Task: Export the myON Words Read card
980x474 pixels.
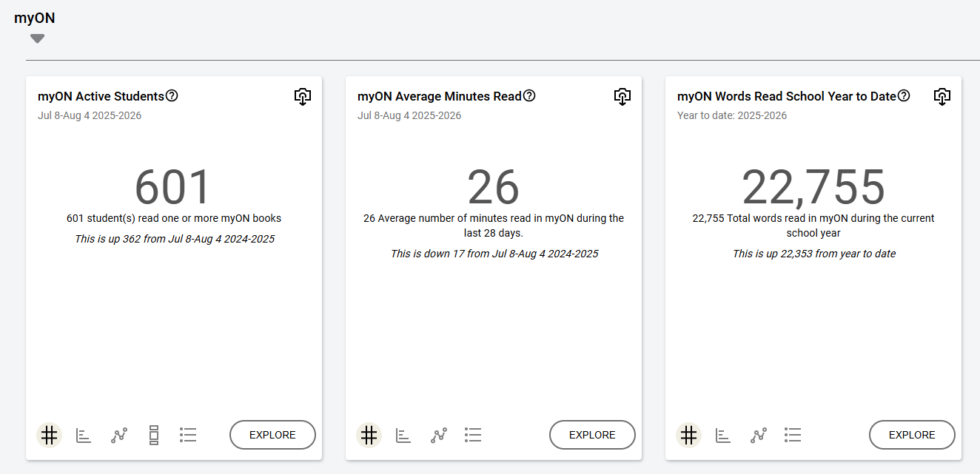Action: pyautogui.click(x=942, y=97)
